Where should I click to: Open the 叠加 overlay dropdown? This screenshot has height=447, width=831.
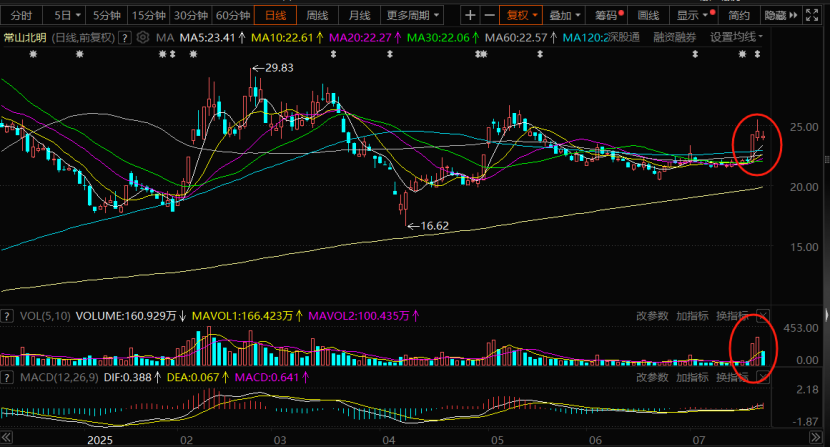564,15
